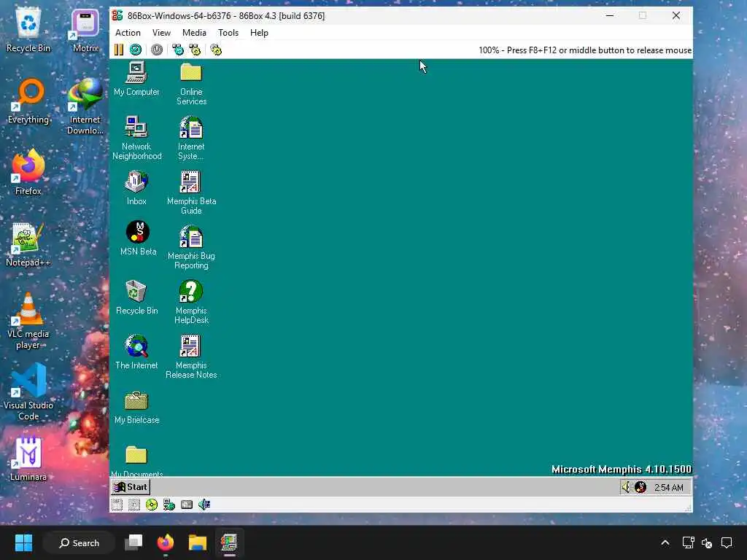Send Ctrl+Alt+Del via toolbar icon

[178, 50]
